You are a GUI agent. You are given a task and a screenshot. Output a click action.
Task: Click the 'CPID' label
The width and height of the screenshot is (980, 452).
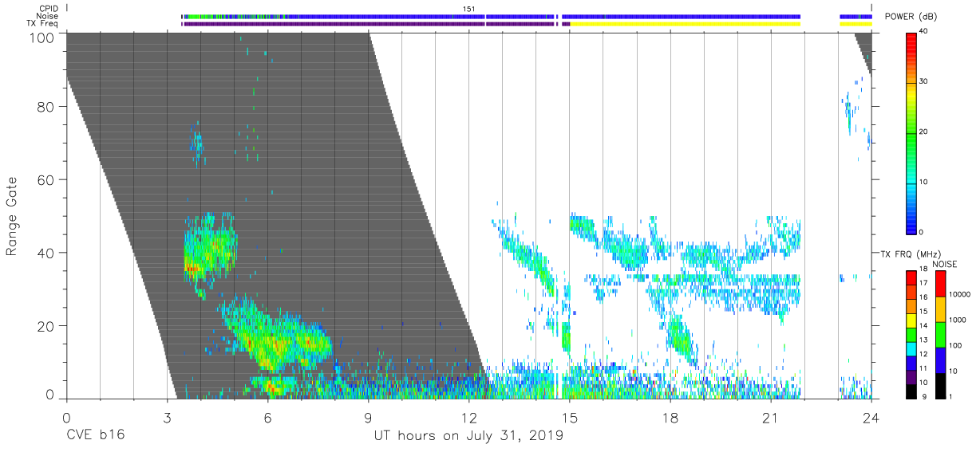click(48, 8)
